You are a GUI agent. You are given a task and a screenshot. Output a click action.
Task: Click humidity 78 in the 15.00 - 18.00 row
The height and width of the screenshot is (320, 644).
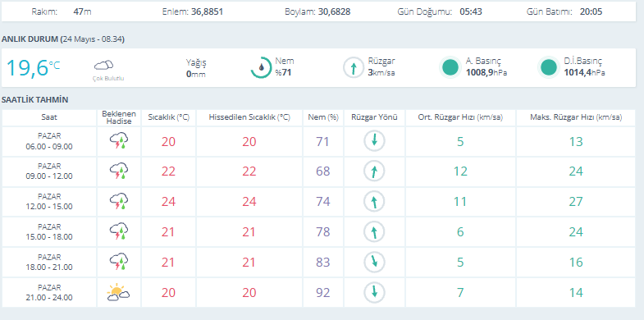point(323,232)
